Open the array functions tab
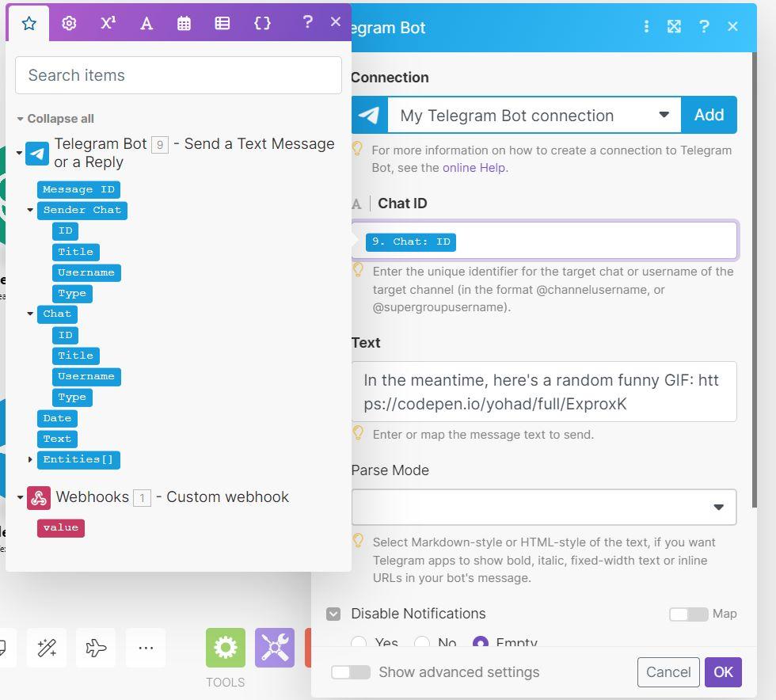Screen dimensions: 776x700 [223, 23]
